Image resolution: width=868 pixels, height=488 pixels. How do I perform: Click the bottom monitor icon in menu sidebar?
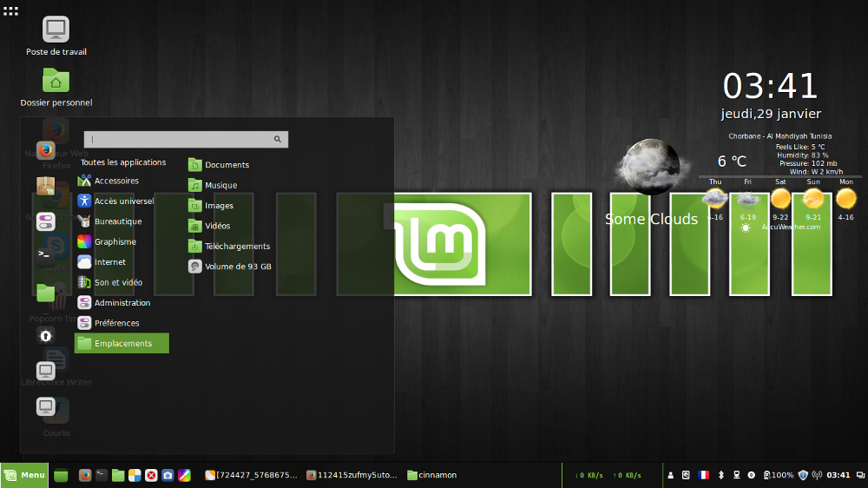coord(46,407)
